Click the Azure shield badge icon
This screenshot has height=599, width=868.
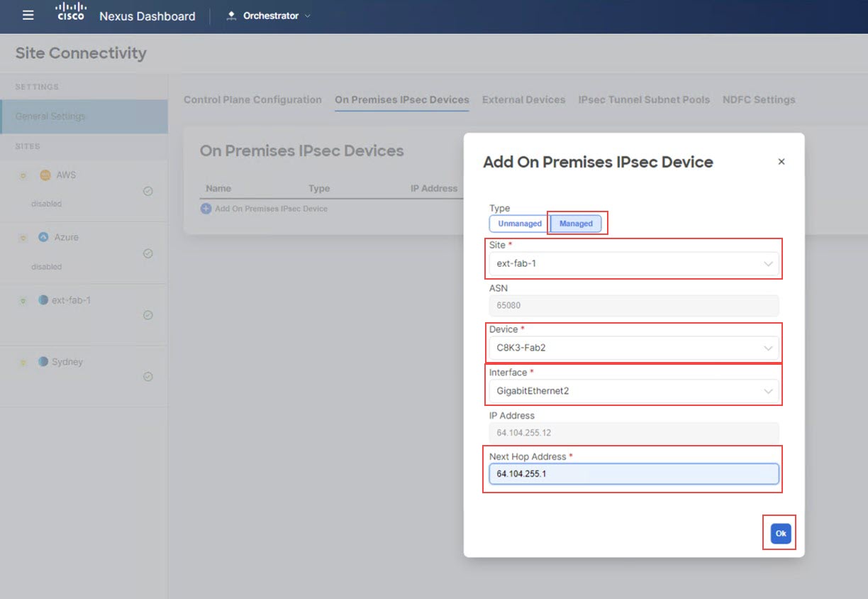[23, 238]
